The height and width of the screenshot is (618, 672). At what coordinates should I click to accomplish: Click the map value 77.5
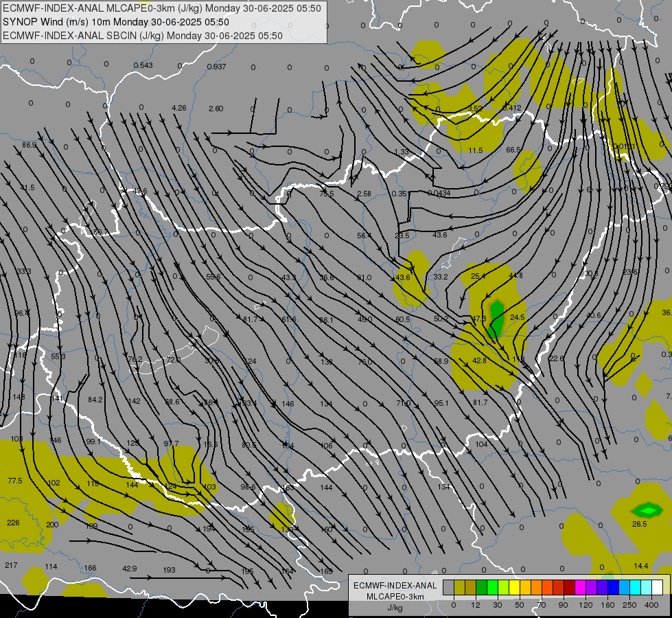click(15, 481)
